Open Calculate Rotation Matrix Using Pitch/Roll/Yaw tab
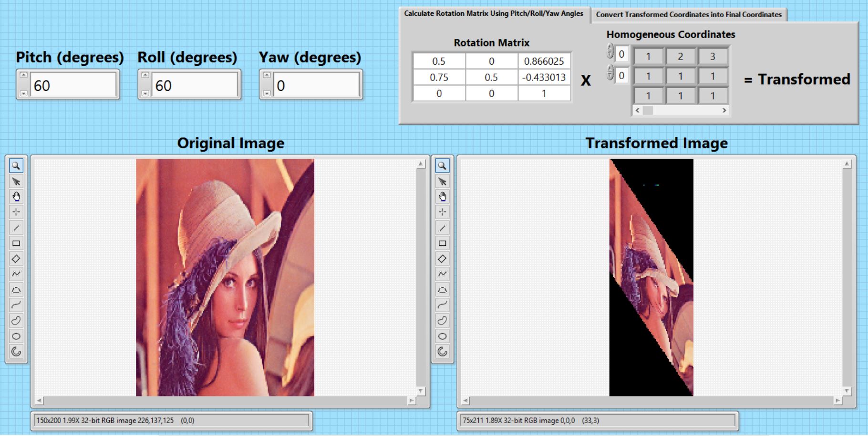Viewport: 868px width, 436px height. pos(494,14)
